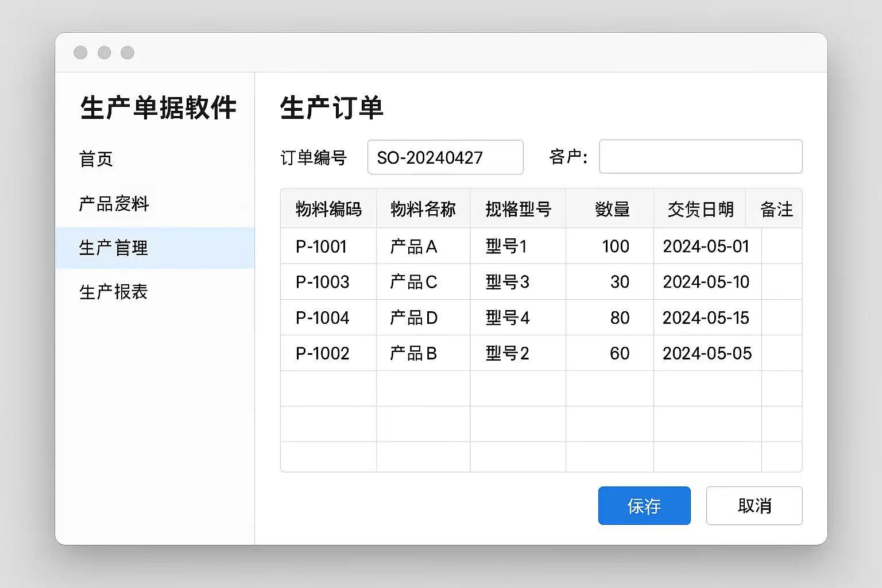882x588 pixels.
Task: Select the 型号4 specification cell
Action: click(x=508, y=318)
